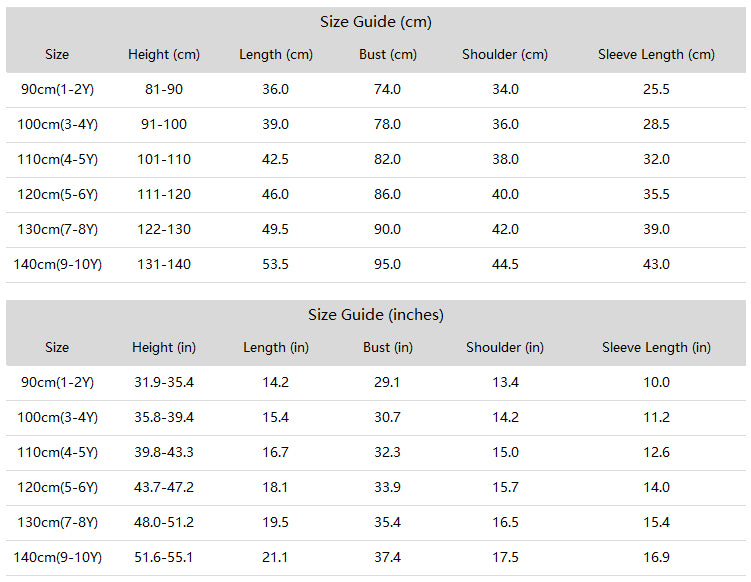Click the 81-90 height cell
This screenshot has height=582, width=751.
pos(164,90)
